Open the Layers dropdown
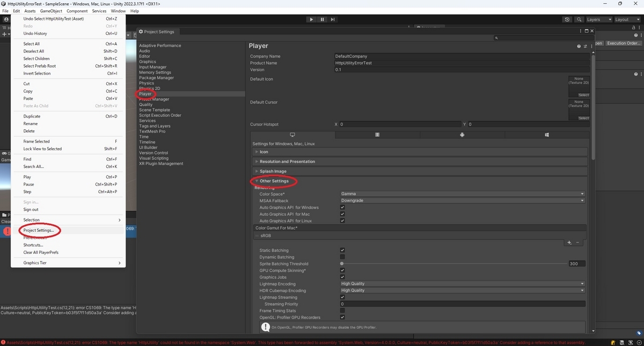The image size is (644, 346). (599, 19)
